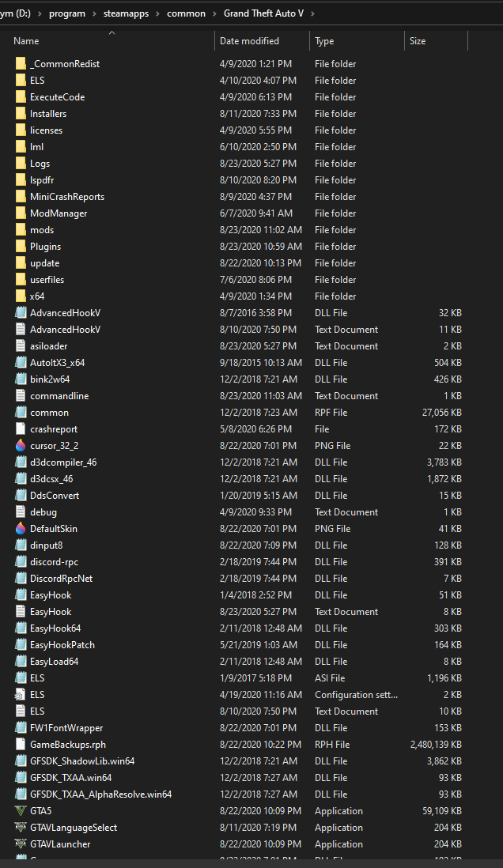Open chevron dropdown after common breadcrumb
503x868 pixels.
tap(214, 13)
